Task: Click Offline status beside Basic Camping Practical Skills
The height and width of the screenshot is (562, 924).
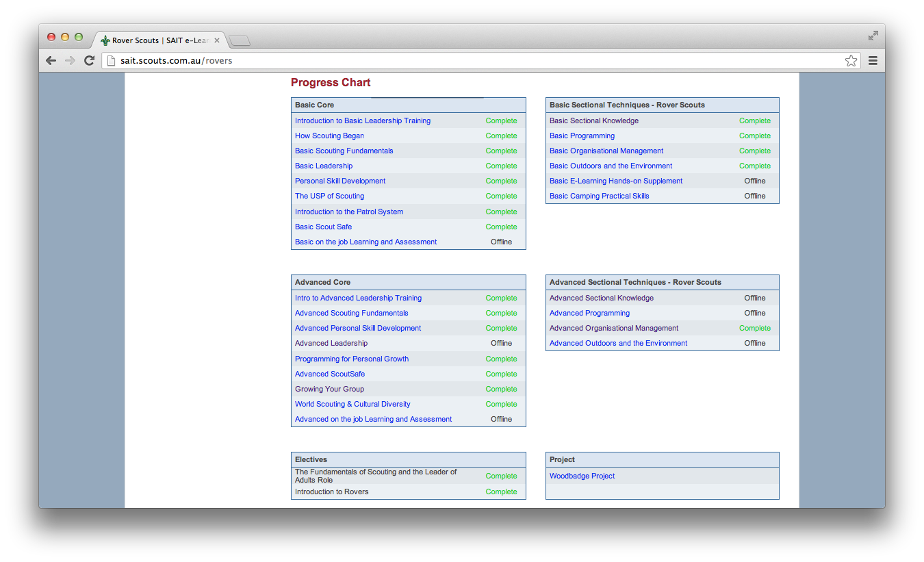Action: (x=755, y=196)
